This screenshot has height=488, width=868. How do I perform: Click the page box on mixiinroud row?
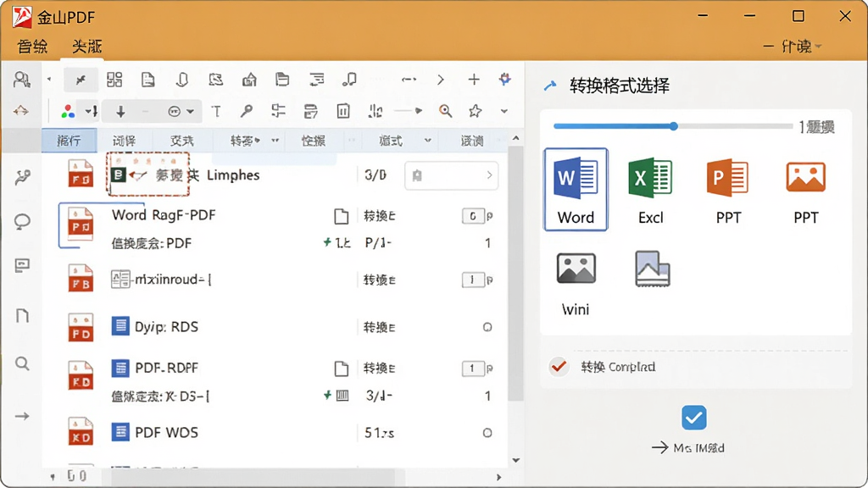click(x=473, y=280)
